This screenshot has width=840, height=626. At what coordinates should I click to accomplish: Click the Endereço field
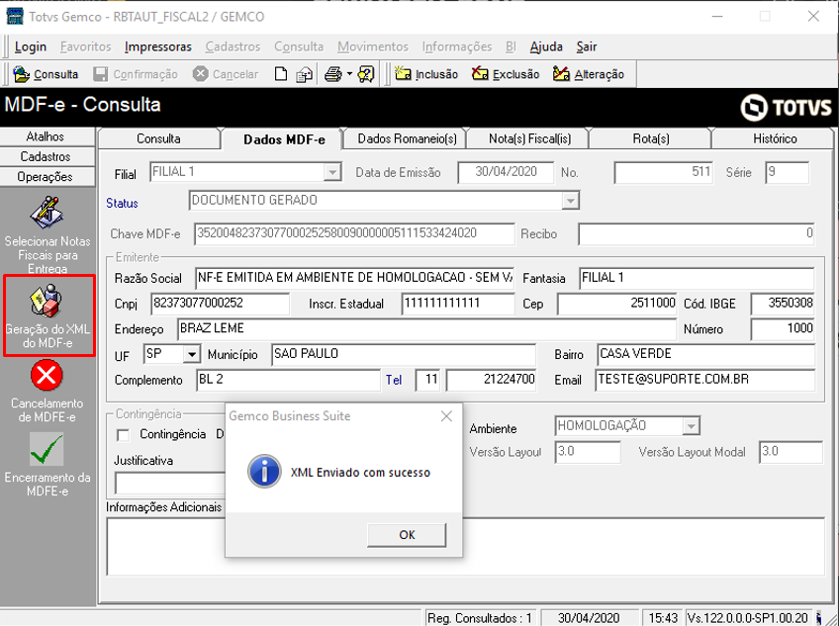click(x=426, y=328)
